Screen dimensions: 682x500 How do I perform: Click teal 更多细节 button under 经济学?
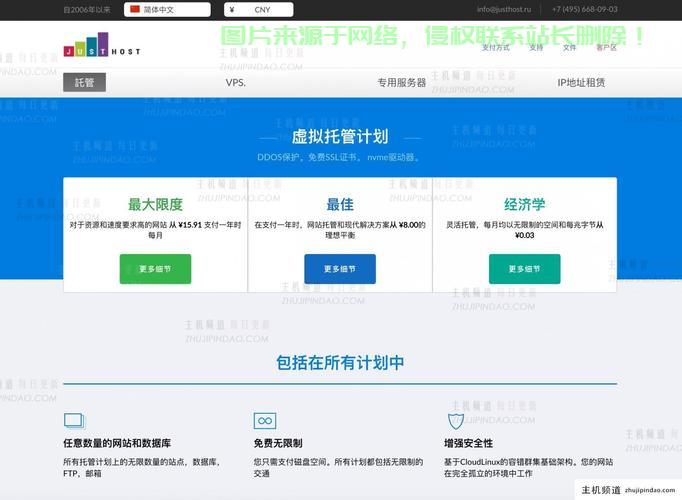524,269
